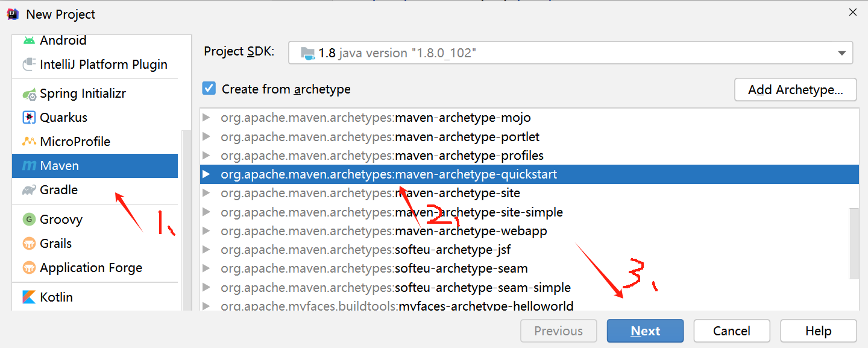Select Grails project type

[x=95, y=244]
